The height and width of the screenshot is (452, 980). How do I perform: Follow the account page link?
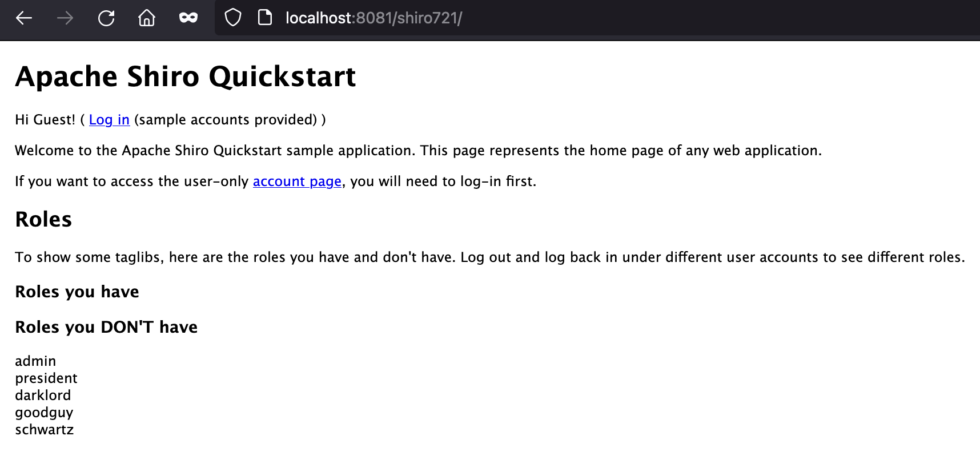click(297, 181)
